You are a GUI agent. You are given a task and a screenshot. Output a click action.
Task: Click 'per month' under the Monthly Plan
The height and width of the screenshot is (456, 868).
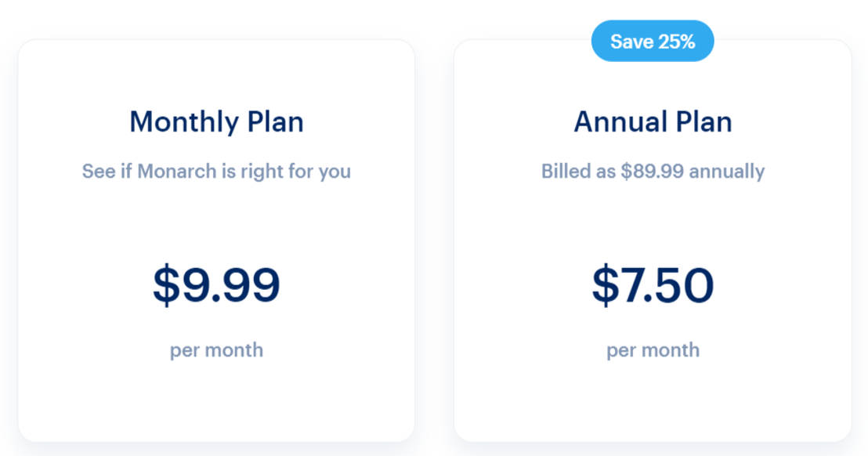pos(217,350)
